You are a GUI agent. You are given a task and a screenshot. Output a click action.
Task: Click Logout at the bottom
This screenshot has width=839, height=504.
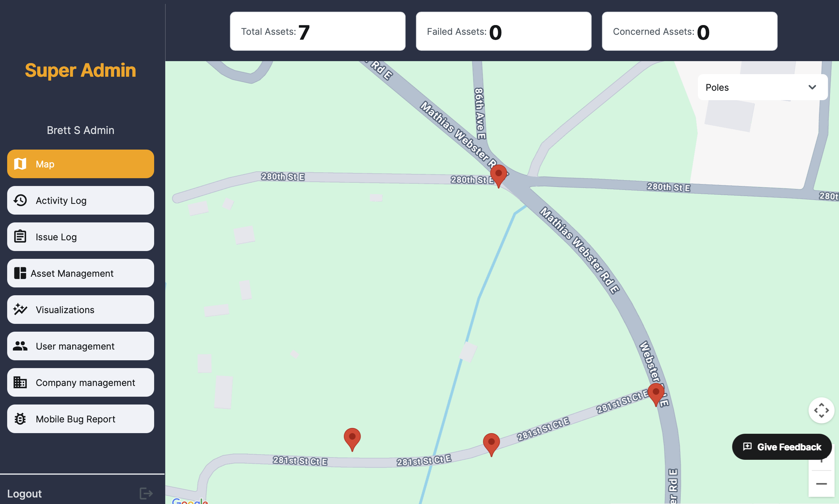pos(25,493)
